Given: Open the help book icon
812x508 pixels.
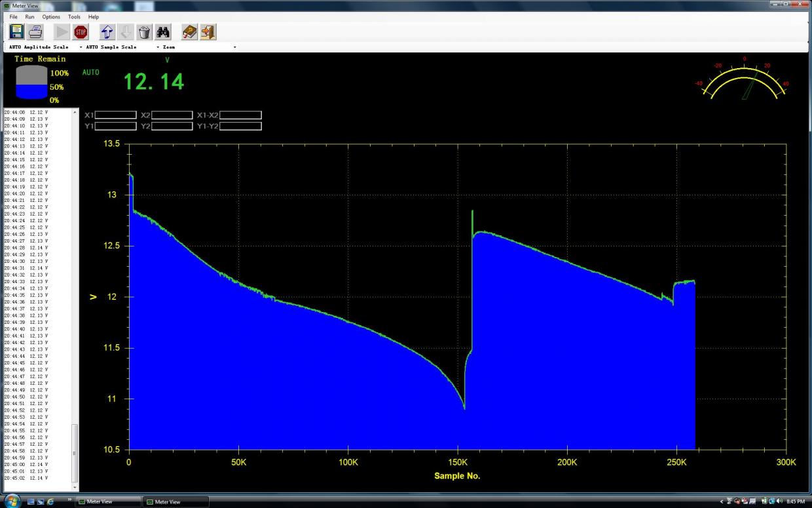Looking at the screenshot, I should point(189,31).
